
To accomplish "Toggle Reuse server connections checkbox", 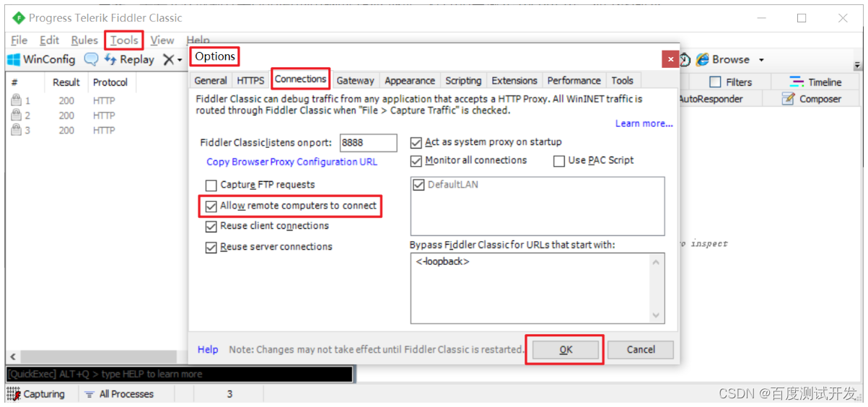I will pos(211,247).
